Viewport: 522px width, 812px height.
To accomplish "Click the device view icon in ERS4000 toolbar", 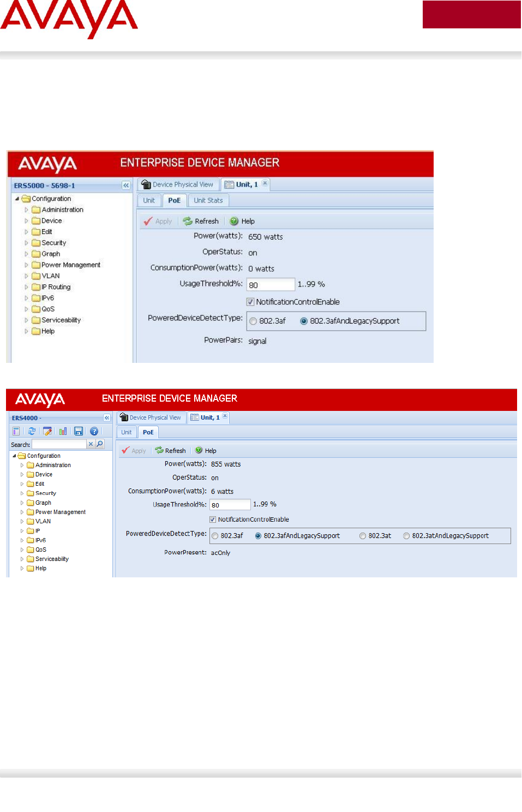I will (x=16, y=431).
